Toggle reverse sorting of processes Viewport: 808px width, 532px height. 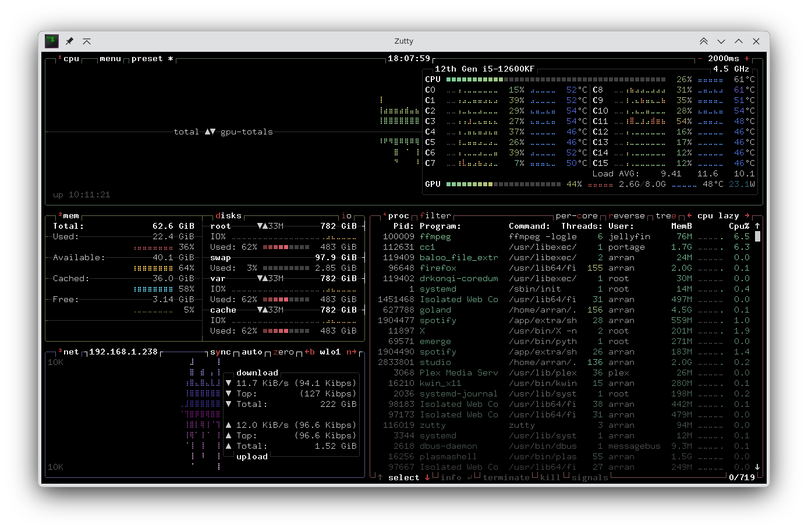click(x=627, y=215)
